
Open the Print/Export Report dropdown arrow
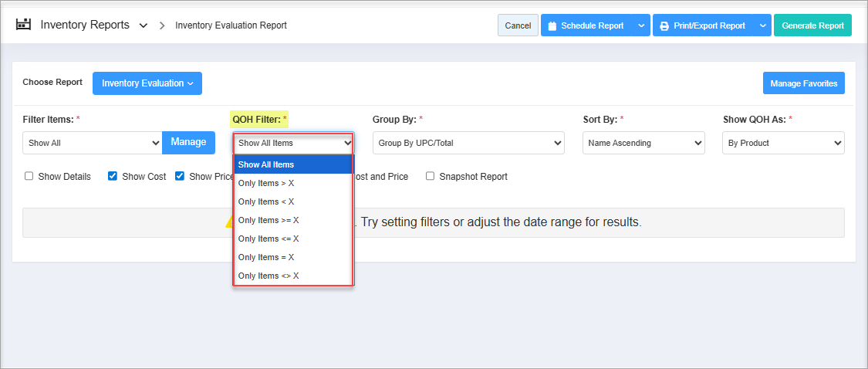pyautogui.click(x=762, y=25)
